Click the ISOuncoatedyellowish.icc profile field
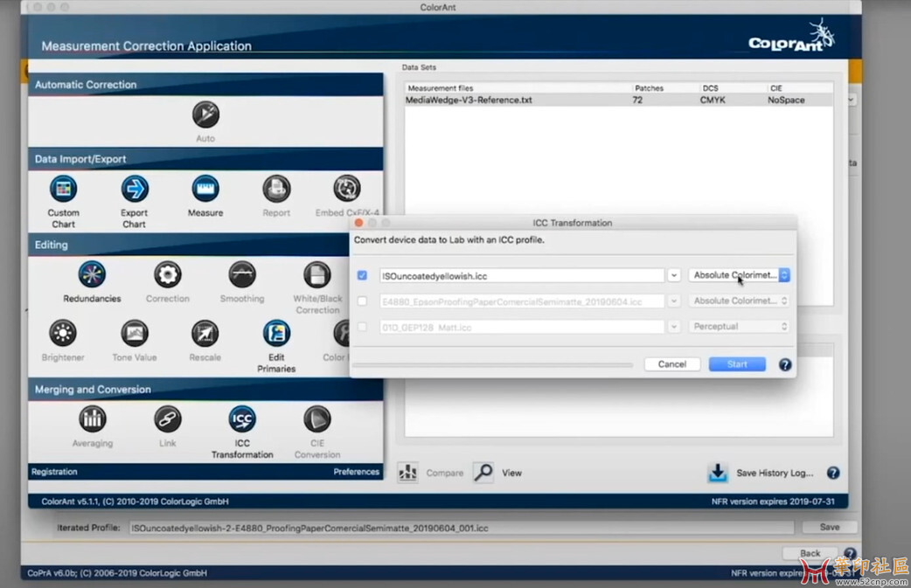The image size is (911, 588). click(522, 276)
